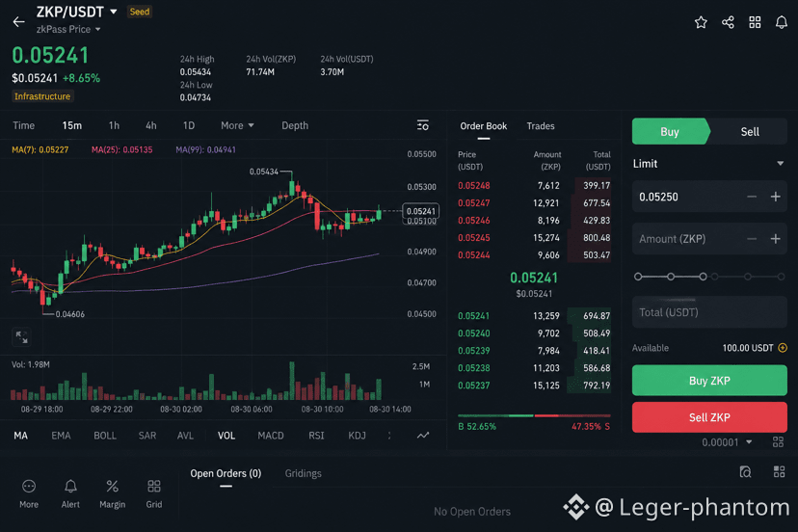Switch to the Buy side toggle
798x532 pixels.
click(670, 131)
